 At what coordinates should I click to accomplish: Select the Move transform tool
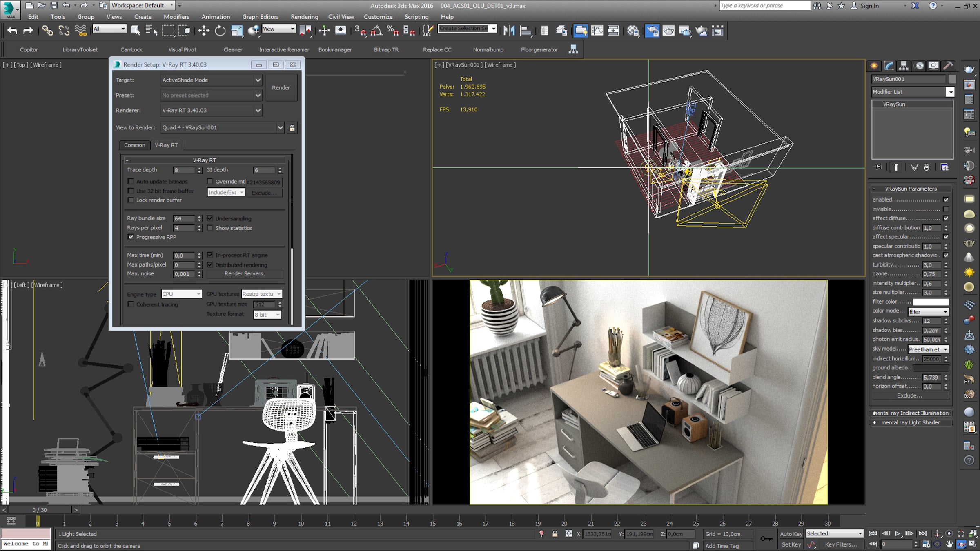pos(203,31)
